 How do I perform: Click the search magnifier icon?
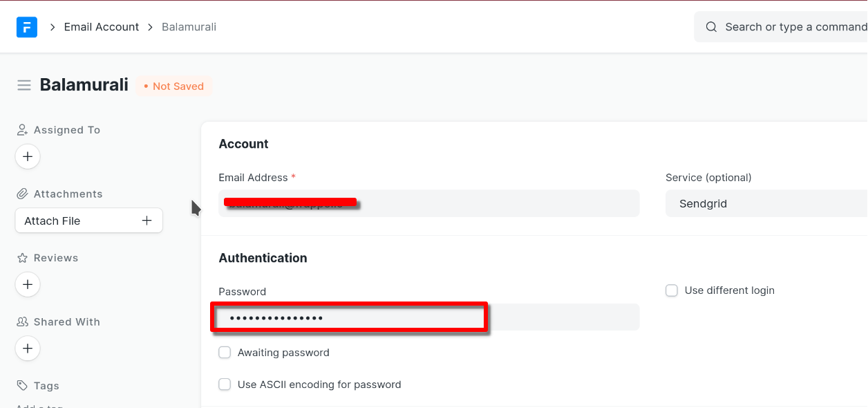pos(711,27)
